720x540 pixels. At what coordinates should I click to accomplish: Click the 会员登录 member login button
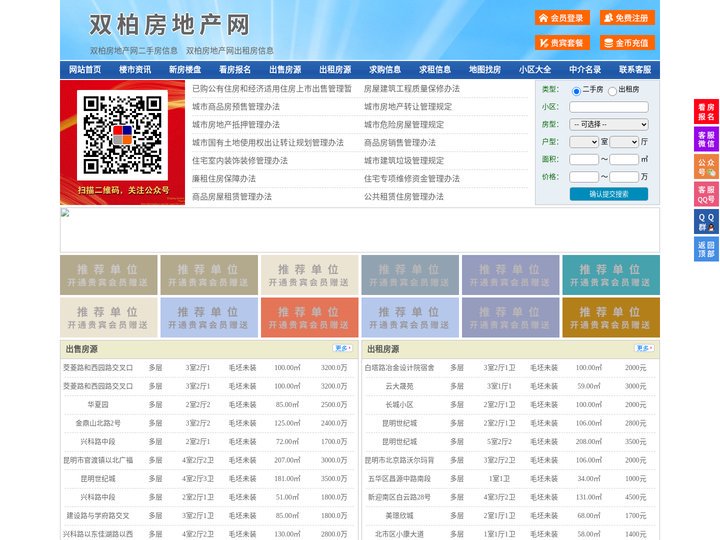[x=562, y=18]
